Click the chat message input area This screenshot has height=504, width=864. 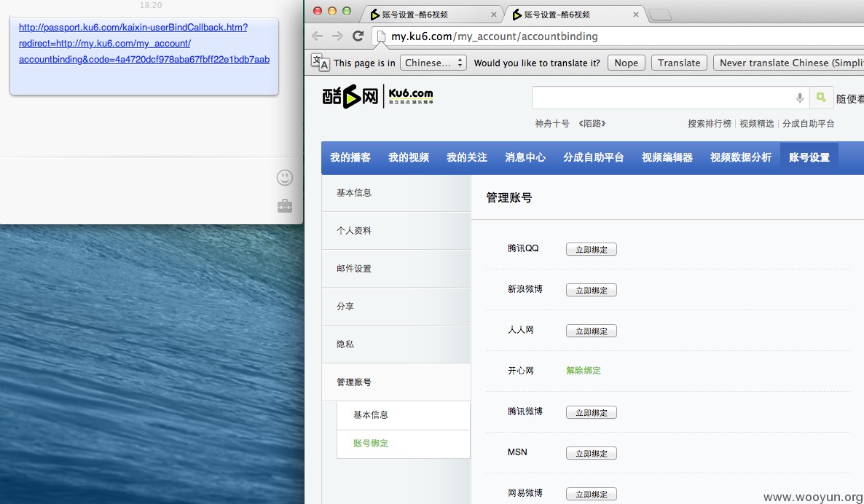(x=138, y=191)
